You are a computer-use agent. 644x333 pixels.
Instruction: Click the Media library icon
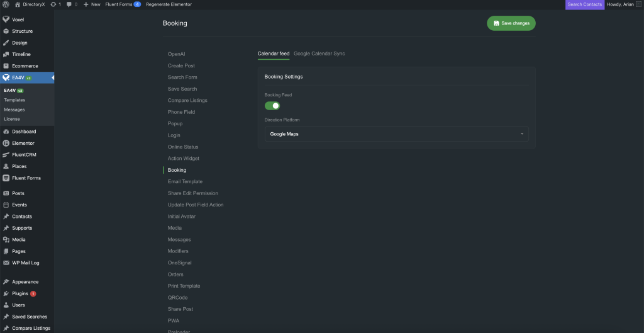[x=6, y=240]
